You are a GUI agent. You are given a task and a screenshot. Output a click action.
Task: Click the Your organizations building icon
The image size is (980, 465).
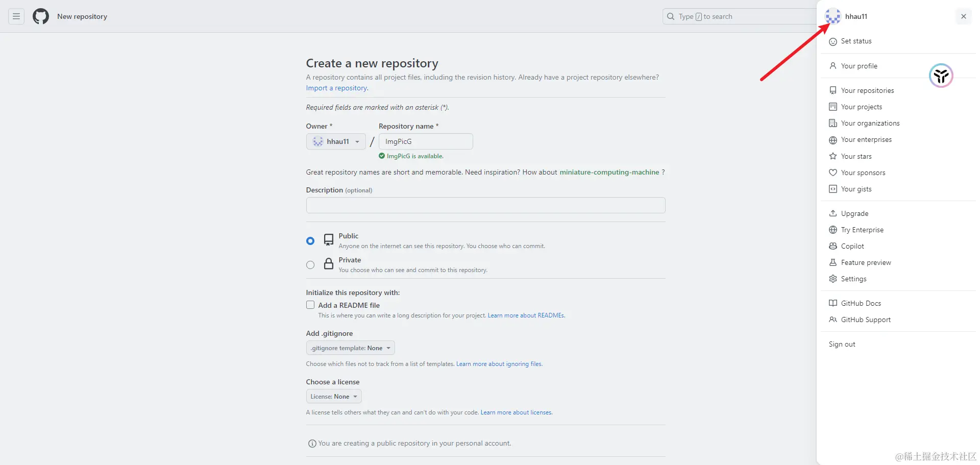(x=833, y=123)
